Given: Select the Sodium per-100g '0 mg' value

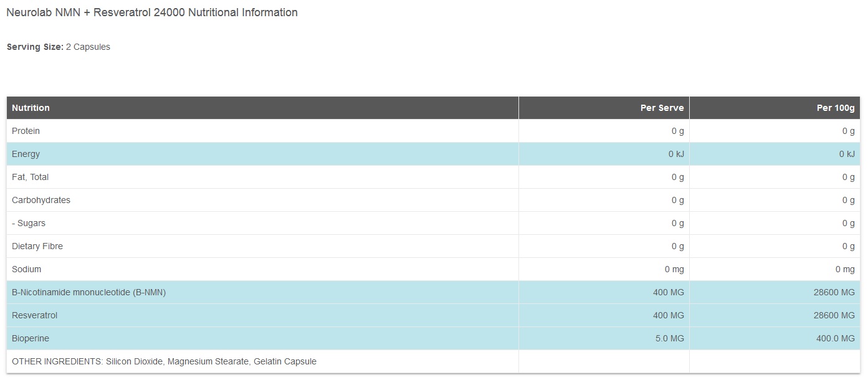Looking at the screenshot, I should pos(845,269).
